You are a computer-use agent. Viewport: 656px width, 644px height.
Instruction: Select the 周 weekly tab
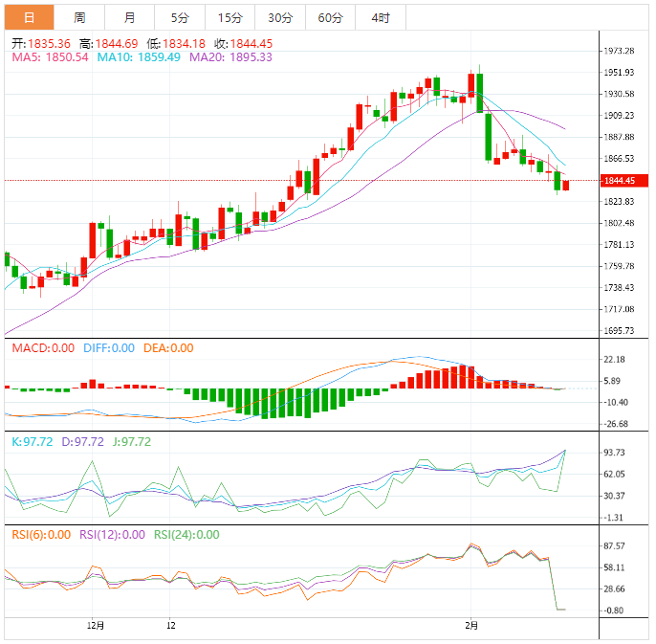click(79, 18)
